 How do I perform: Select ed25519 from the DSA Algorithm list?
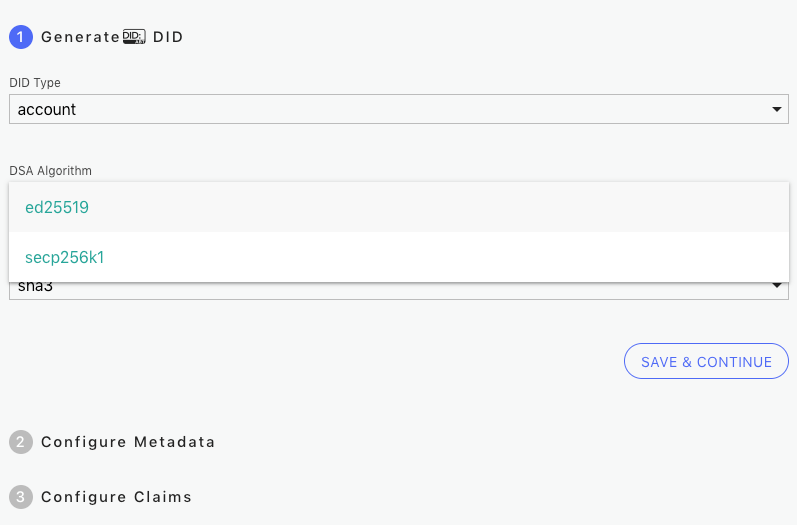point(399,207)
